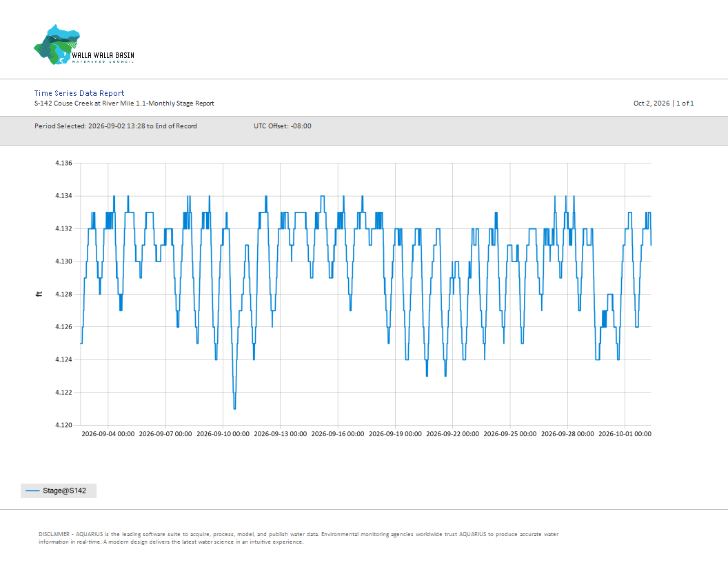The height and width of the screenshot is (563, 728).
Task: Click the 2026-09-07 00:00 axis label
Action: [x=165, y=434]
